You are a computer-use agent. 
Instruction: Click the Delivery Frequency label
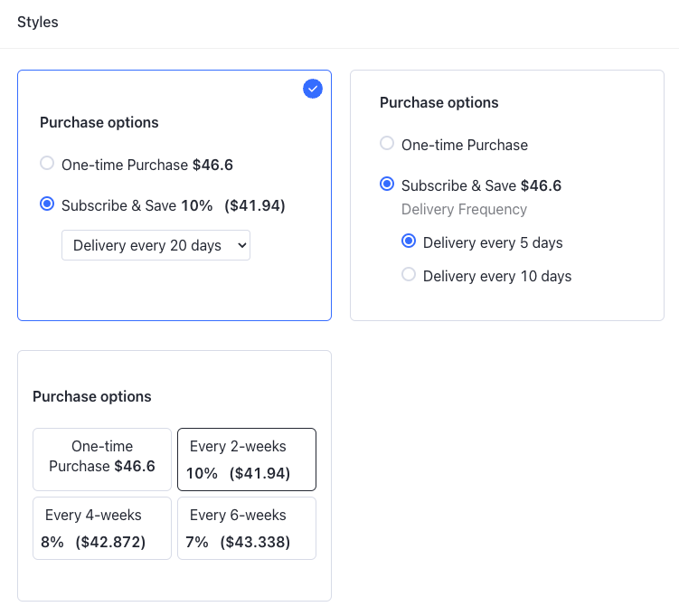coord(464,210)
